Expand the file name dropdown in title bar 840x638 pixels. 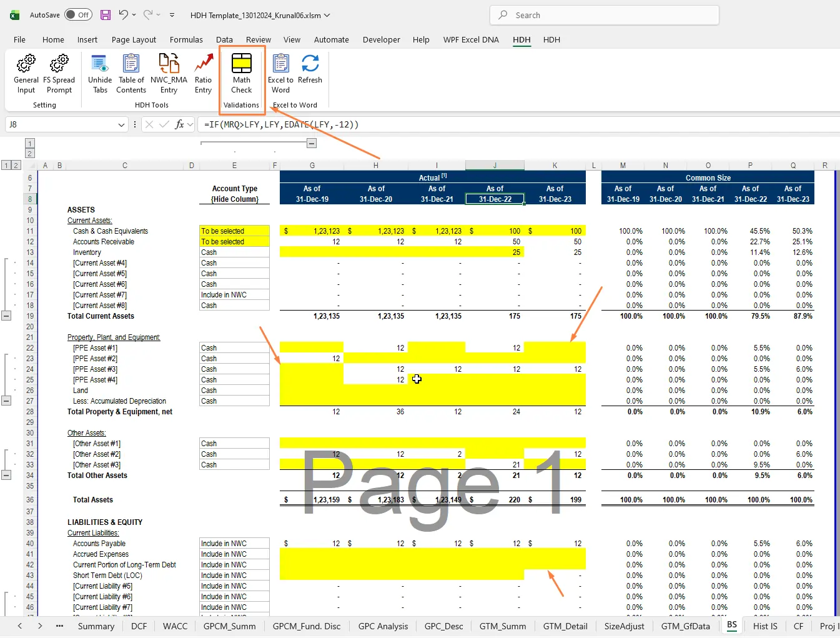(x=327, y=15)
